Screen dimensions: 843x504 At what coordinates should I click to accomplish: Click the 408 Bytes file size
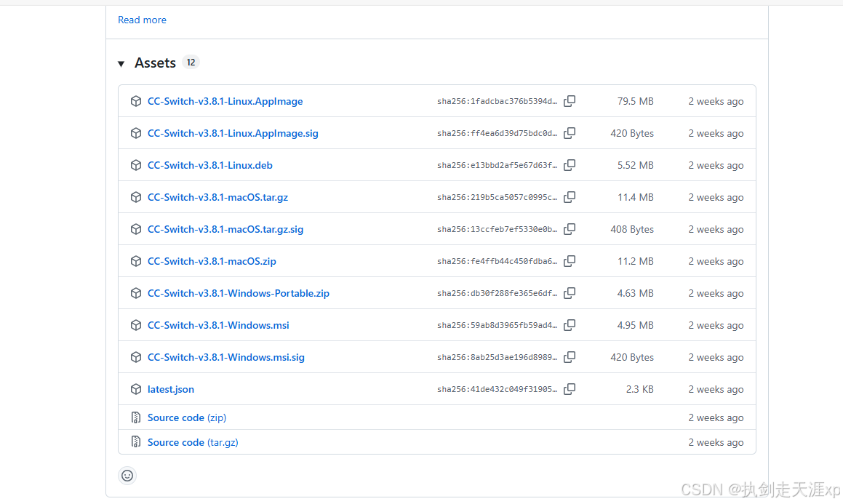pyautogui.click(x=632, y=229)
